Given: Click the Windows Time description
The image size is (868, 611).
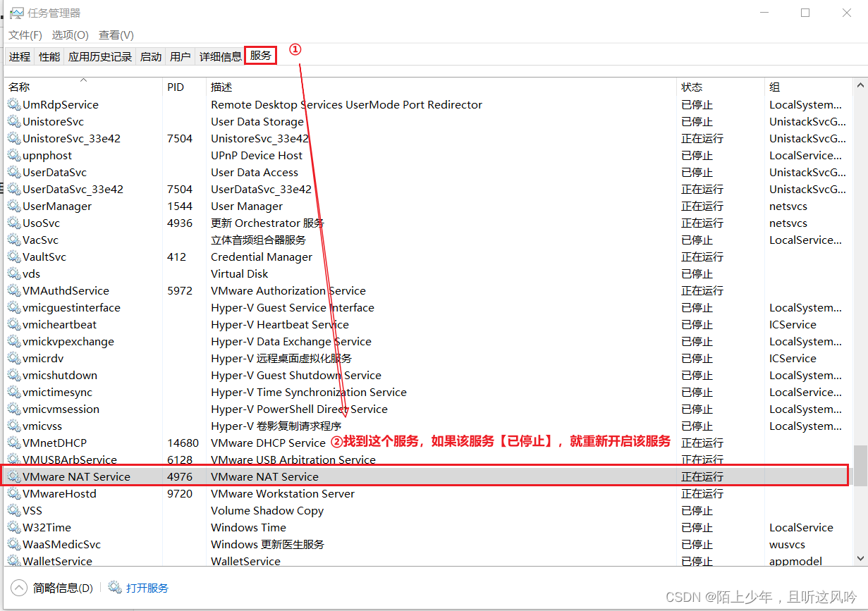Looking at the screenshot, I should [x=249, y=527].
